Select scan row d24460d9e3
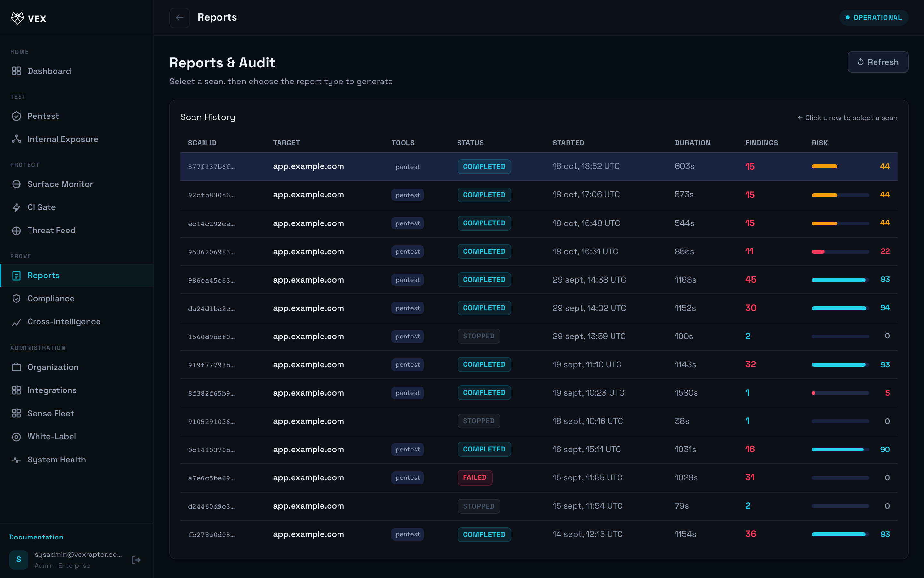This screenshot has height=578, width=924. click(x=539, y=506)
